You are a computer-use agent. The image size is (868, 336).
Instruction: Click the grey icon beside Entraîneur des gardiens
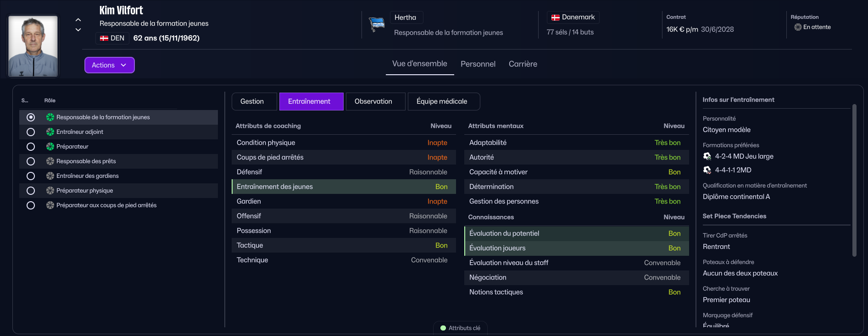pos(50,176)
